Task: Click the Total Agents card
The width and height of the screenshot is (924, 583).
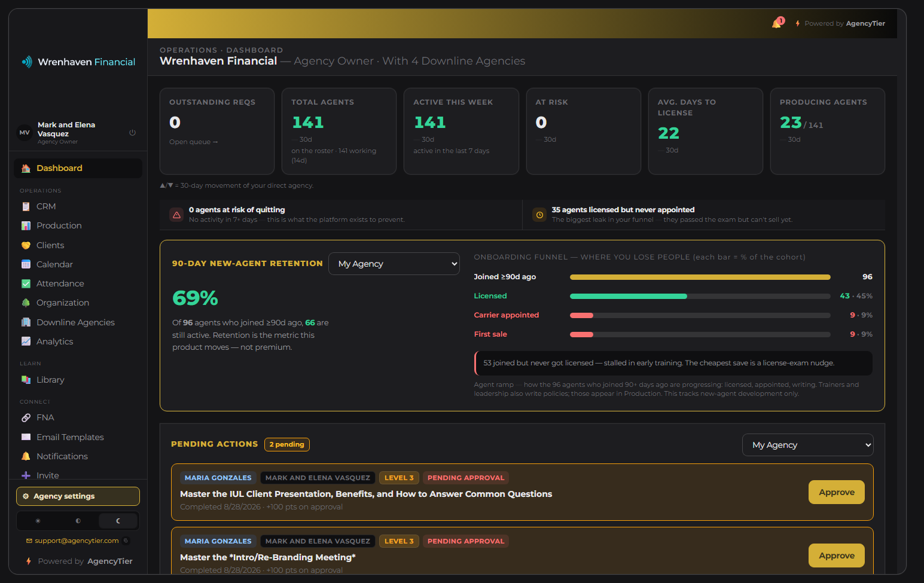Action: (339, 132)
